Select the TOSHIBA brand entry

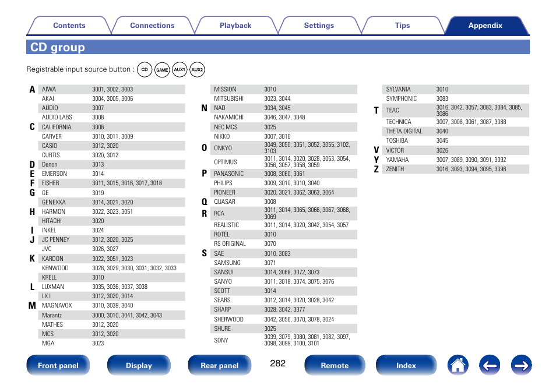pyautogui.click(x=397, y=141)
